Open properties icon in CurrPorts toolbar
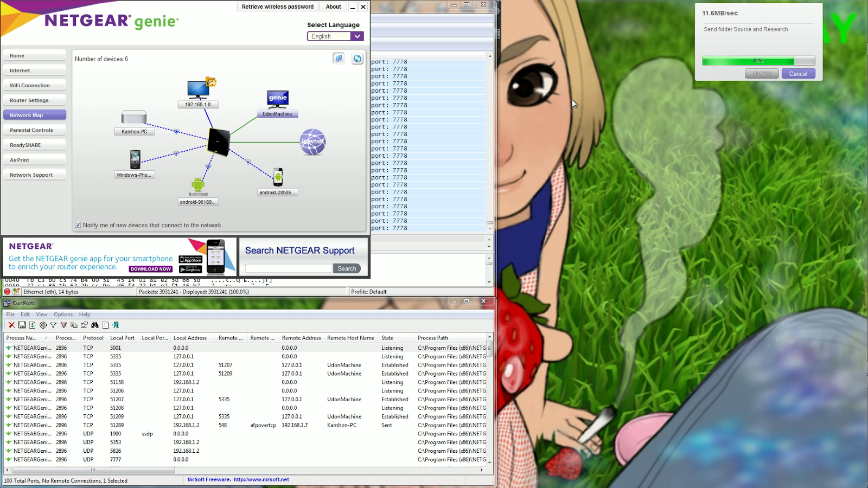 84,325
